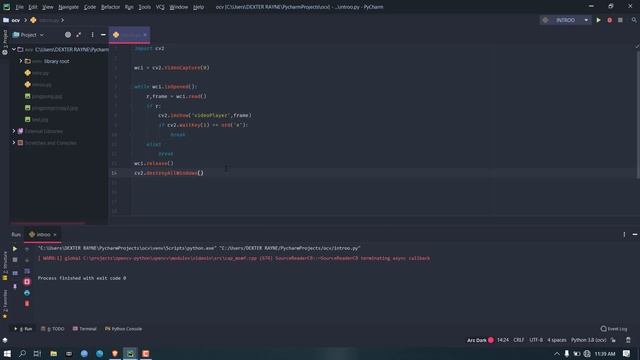Image resolution: width=640 pixels, height=360 pixels.
Task: Open the Navigate menu
Action: 68,7
